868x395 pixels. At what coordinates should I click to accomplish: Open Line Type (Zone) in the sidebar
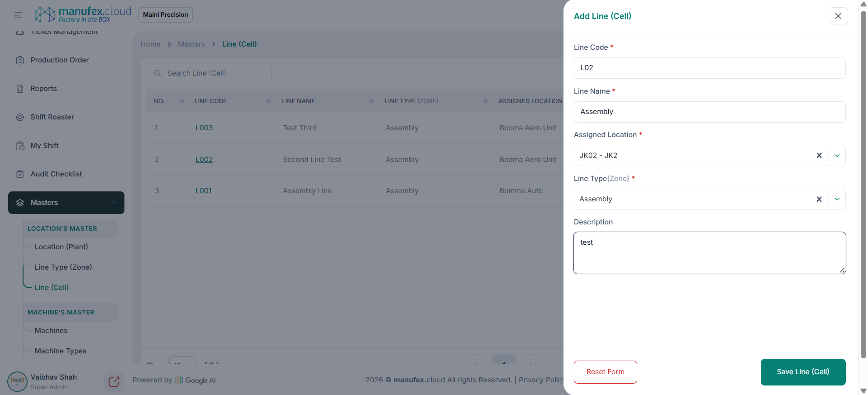63,267
